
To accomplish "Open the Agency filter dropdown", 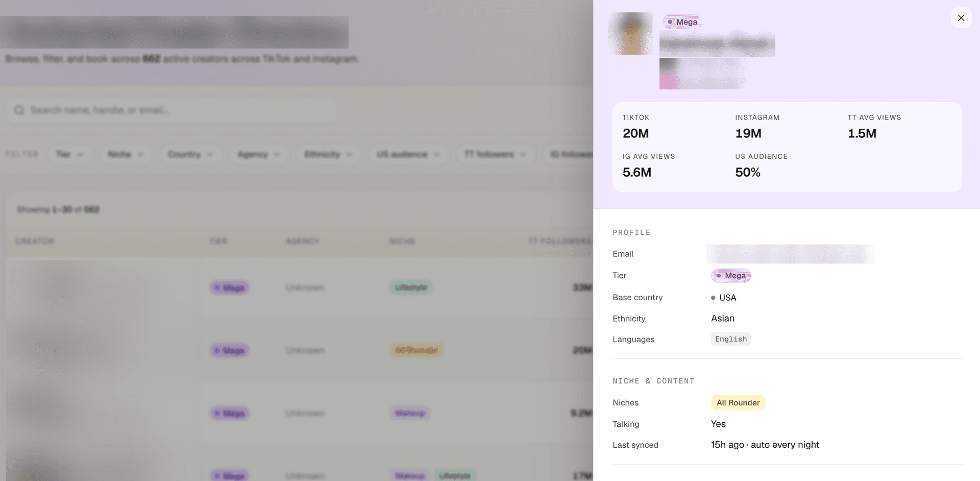I will coord(259,154).
